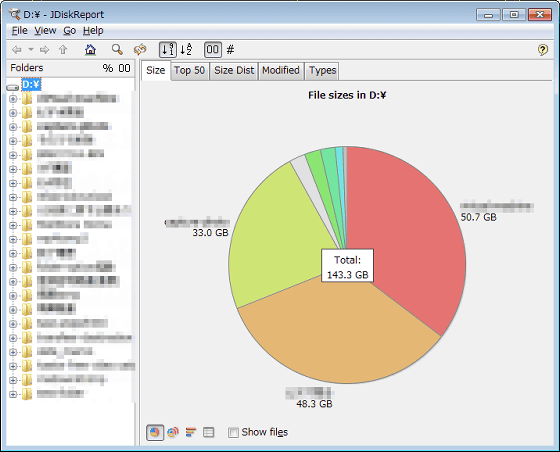Toggle sort alphabetically button
The image size is (560, 452).
[186, 50]
